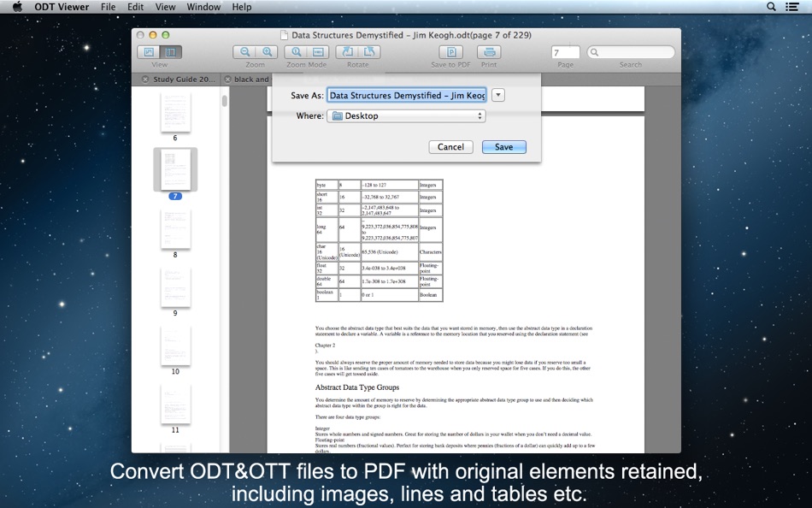Image resolution: width=812 pixels, height=508 pixels.
Task: Select page 6 thumbnail
Action: (x=175, y=112)
